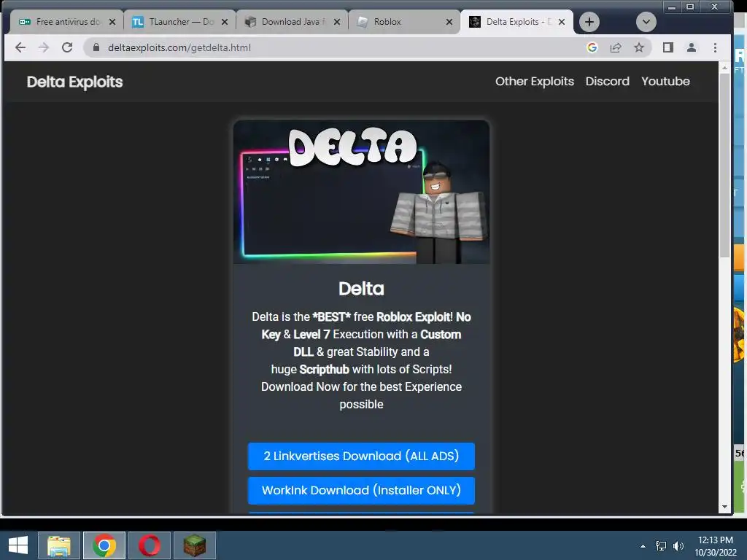Close the Roblox tab
The height and width of the screenshot is (560, 747).
point(449,22)
